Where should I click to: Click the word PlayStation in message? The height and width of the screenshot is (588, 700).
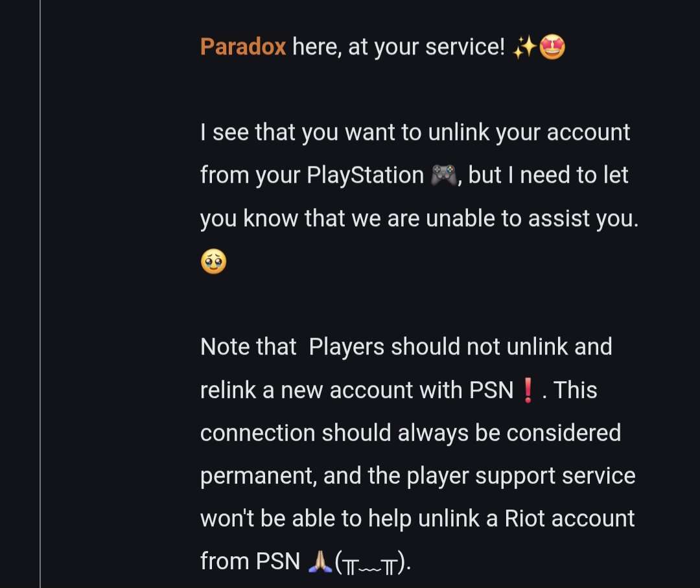click(x=365, y=175)
